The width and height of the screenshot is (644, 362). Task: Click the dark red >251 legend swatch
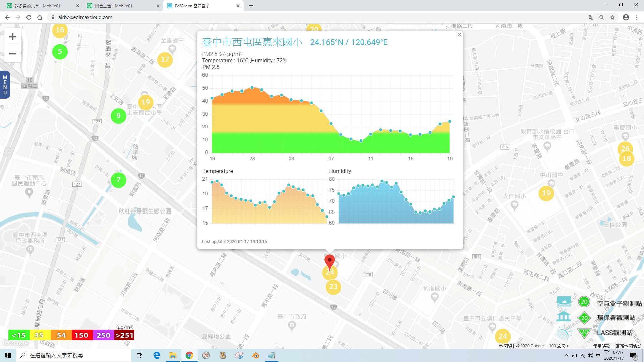coord(124,335)
